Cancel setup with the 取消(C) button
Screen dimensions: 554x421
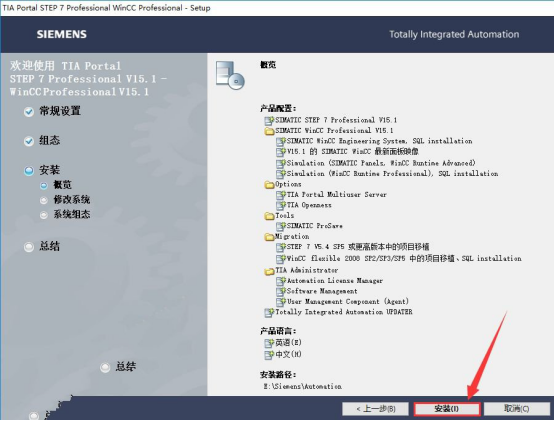pos(517,409)
